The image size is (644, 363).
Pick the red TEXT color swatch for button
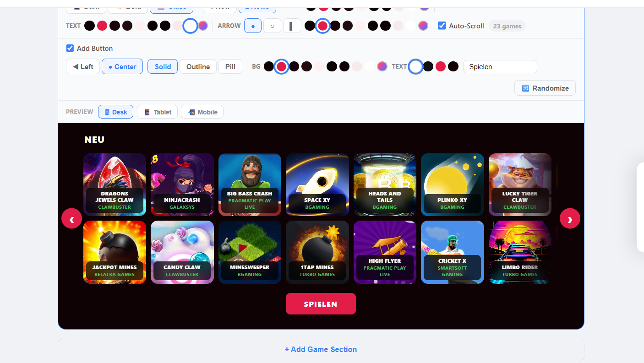(x=440, y=66)
